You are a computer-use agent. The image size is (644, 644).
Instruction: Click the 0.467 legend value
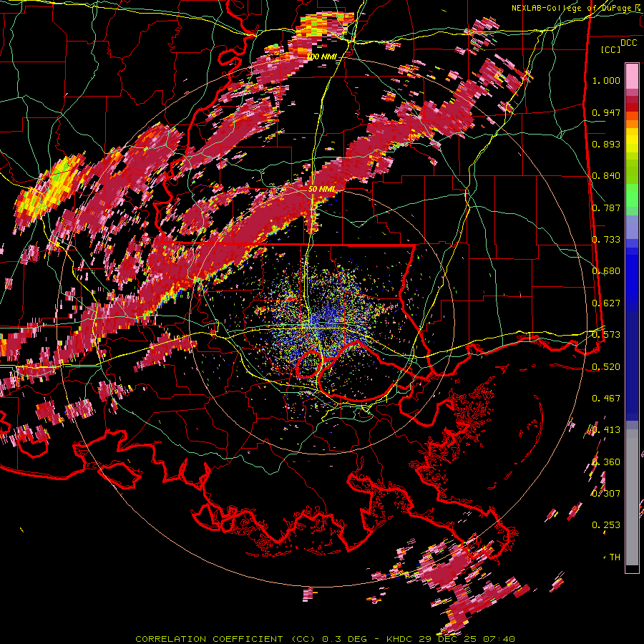pos(606,399)
